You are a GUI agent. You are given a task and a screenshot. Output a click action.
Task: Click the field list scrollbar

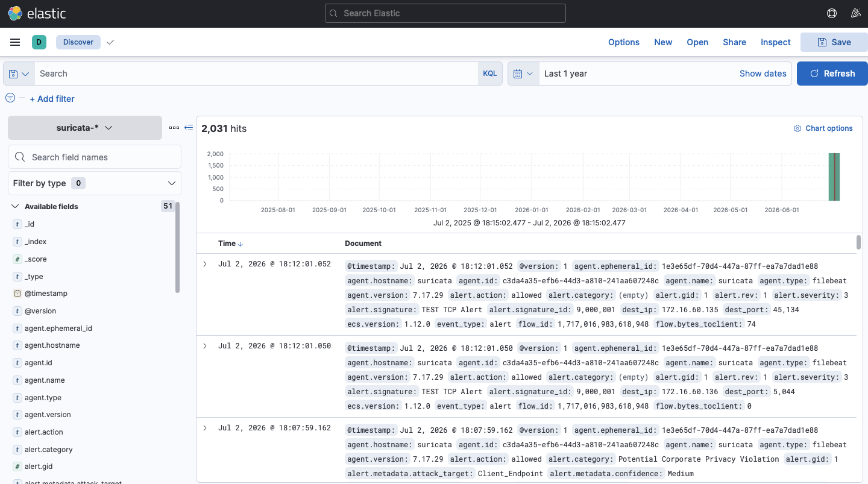tap(178, 247)
